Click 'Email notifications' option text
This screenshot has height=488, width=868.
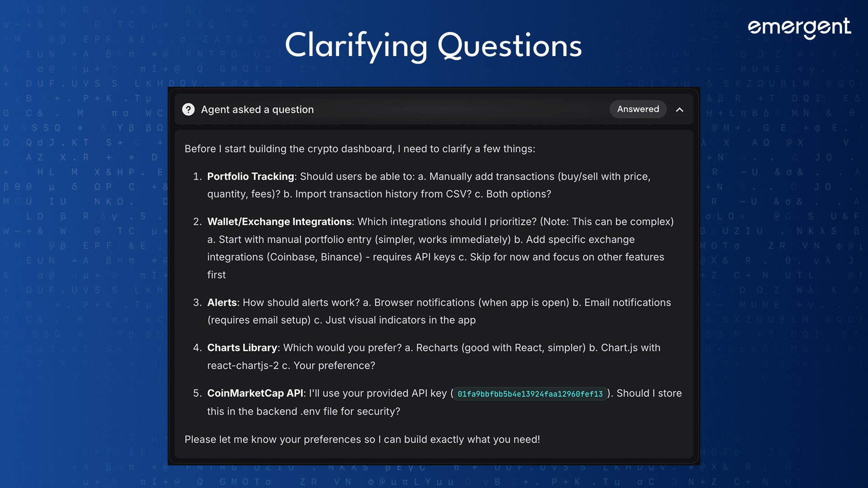pos(627,302)
